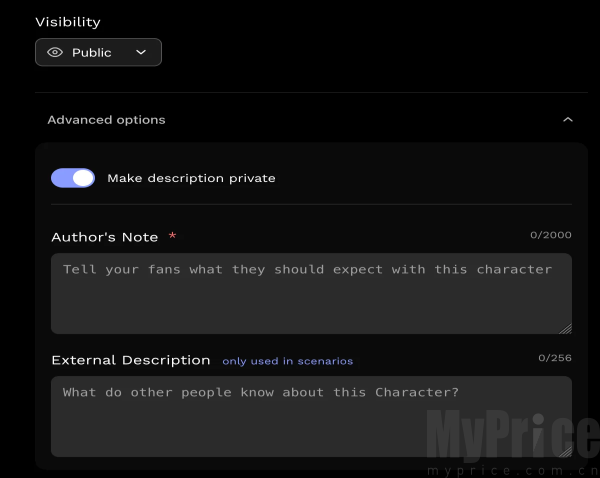Click the eye icon in Visibility dropdown

tap(55, 52)
